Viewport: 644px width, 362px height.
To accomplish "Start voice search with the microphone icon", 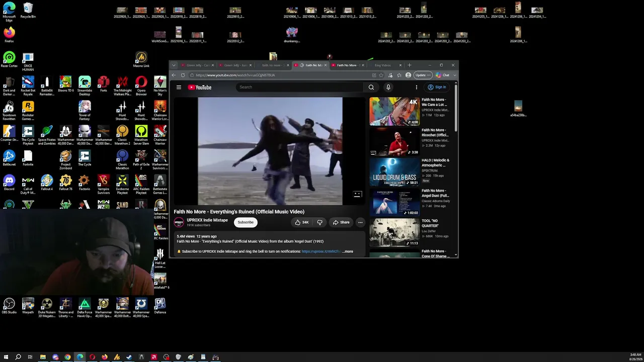I will coord(388,87).
